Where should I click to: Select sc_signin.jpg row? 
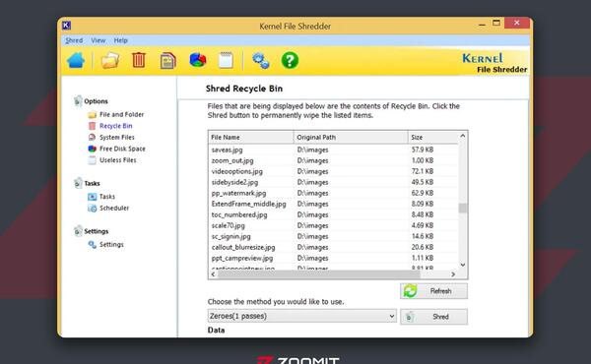point(334,236)
